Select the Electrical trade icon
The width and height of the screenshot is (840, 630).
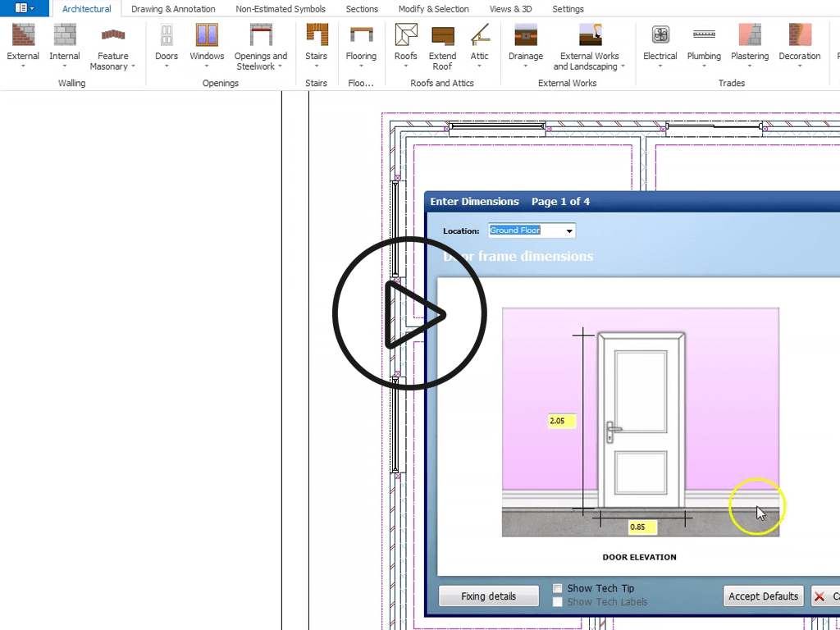pos(660,35)
